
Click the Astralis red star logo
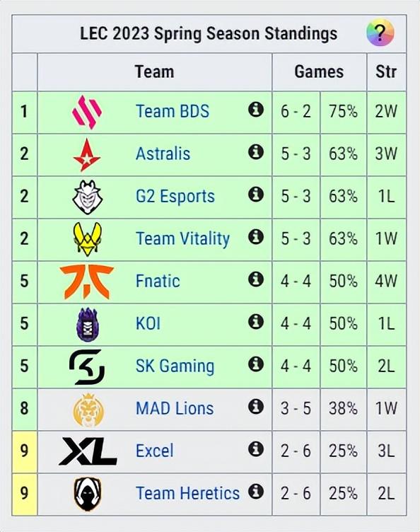[87, 155]
